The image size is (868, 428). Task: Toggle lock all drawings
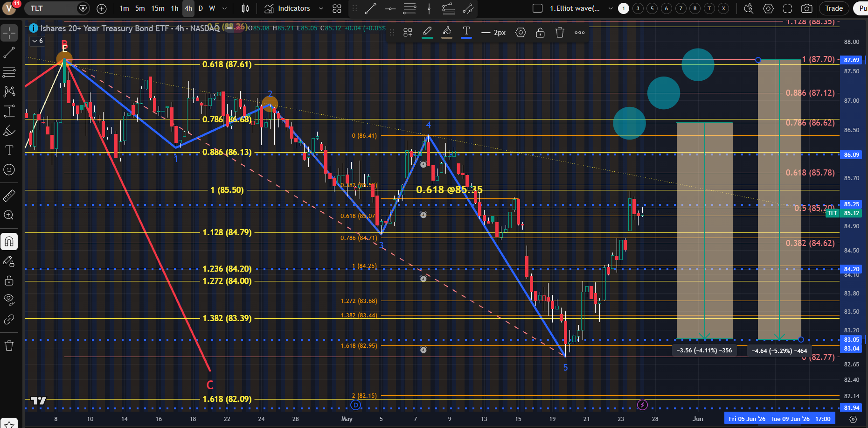tap(9, 281)
